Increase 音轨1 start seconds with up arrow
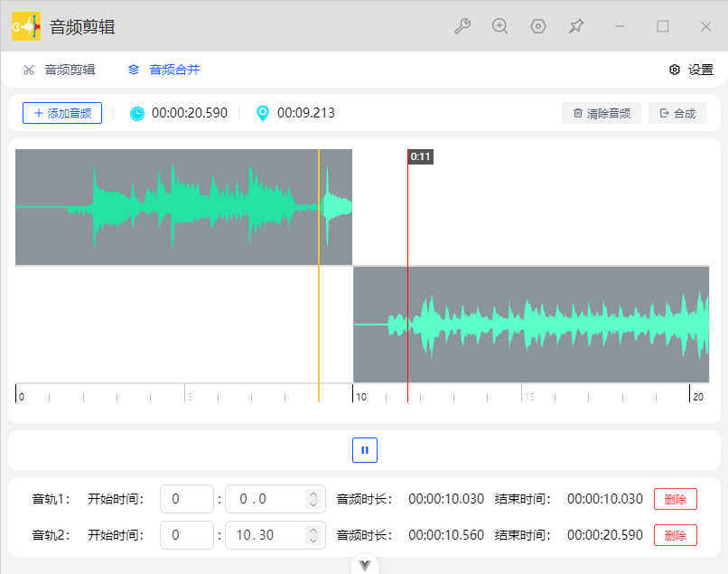The width and height of the screenshot is (728, 574). pyautogui.click(x=313, y=494)
